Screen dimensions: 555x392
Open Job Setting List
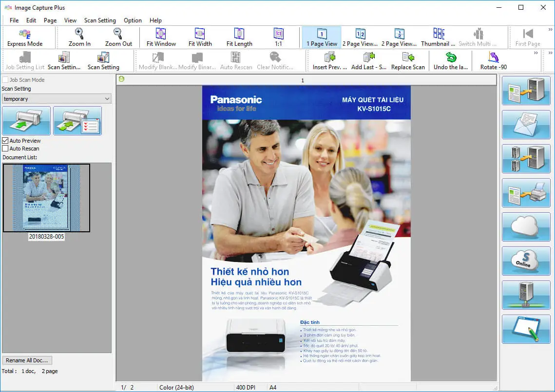[25, 61]
